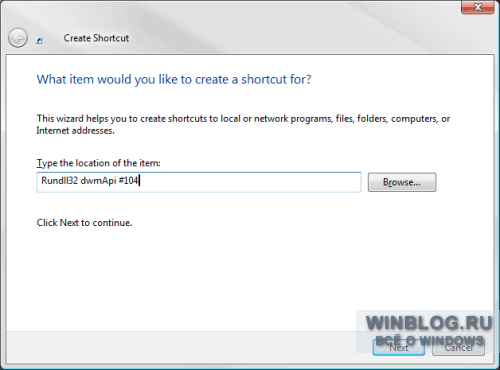
Task: Click the heading 'What item would you like to create a shortcut for?'
Action: click(x=174, y=80)
